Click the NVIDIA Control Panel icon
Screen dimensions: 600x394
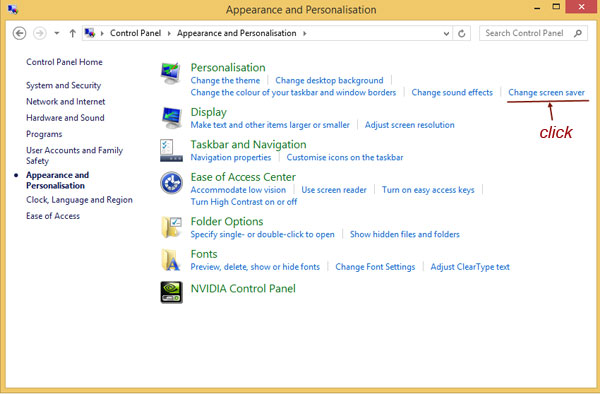(171, 292)
